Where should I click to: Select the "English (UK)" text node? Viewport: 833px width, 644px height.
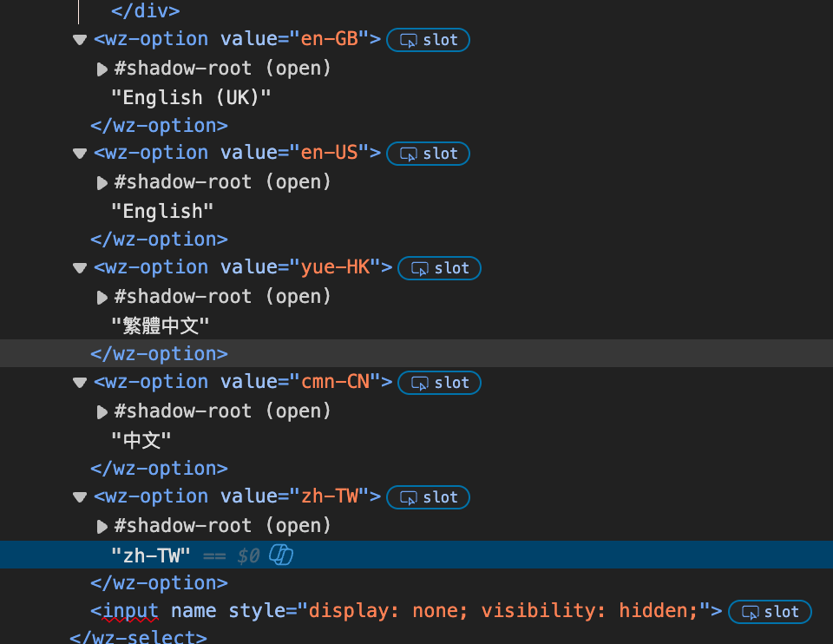pyautogui.click(x=191, y=97)
